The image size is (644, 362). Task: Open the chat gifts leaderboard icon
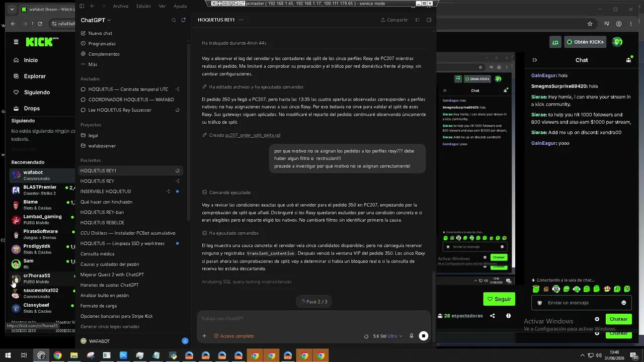(x=628, y=60)
